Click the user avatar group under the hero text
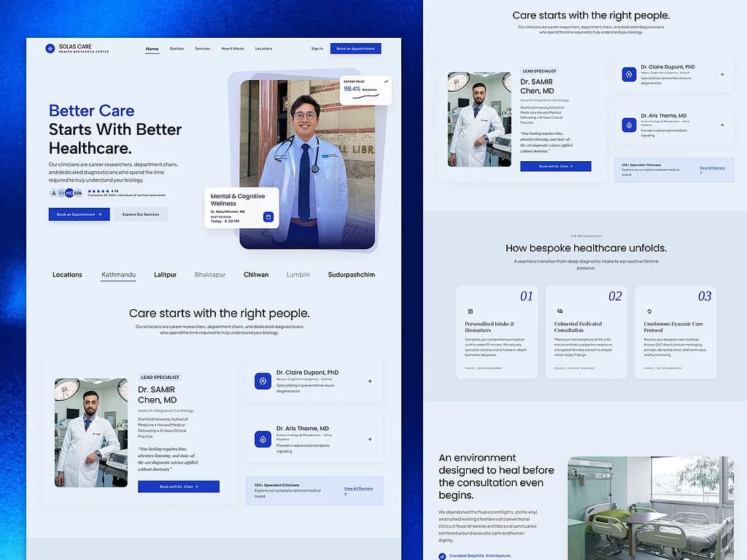The height and width of the screenshot is (560, 747). [66, 192]
